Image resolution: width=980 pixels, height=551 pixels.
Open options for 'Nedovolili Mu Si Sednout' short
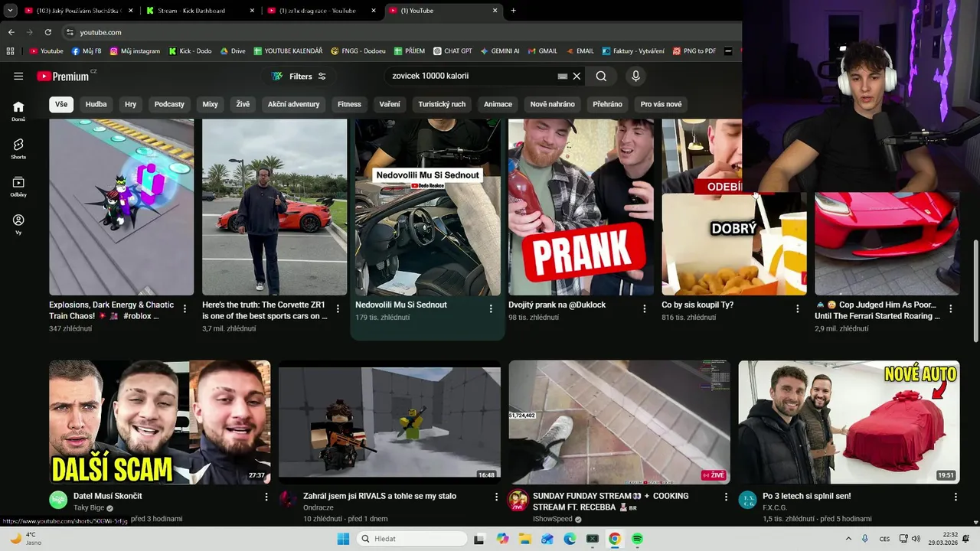point(491,308)
